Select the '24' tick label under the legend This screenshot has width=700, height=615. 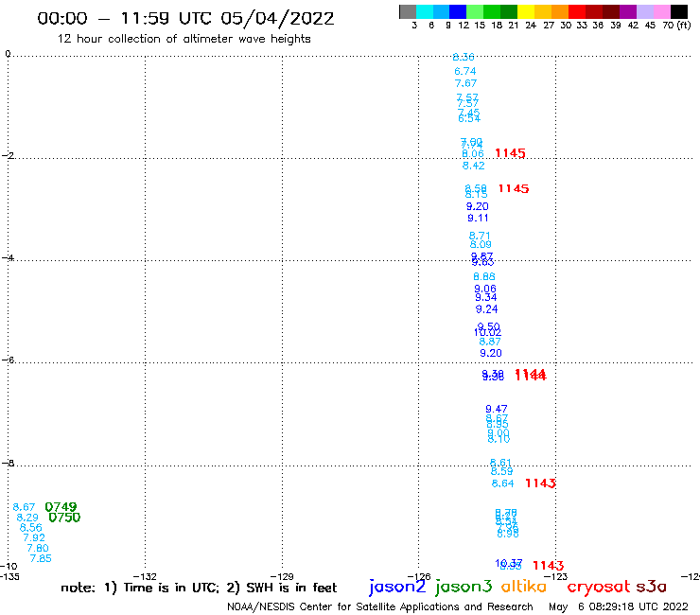tap(531, 25)
